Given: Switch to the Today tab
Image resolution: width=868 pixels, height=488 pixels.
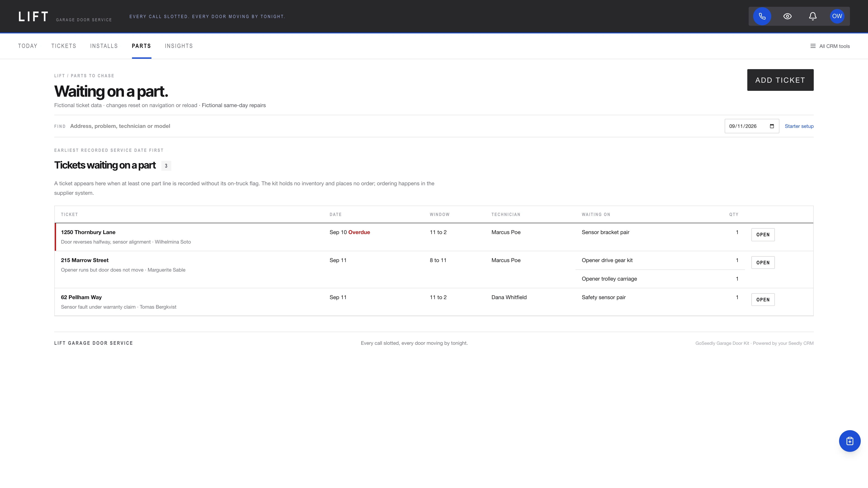Looking at the screenshot, I should [28, 46].
